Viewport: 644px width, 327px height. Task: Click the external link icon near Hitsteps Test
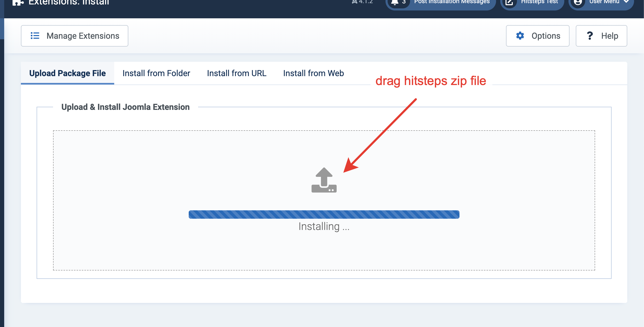[x=509, y=2]
